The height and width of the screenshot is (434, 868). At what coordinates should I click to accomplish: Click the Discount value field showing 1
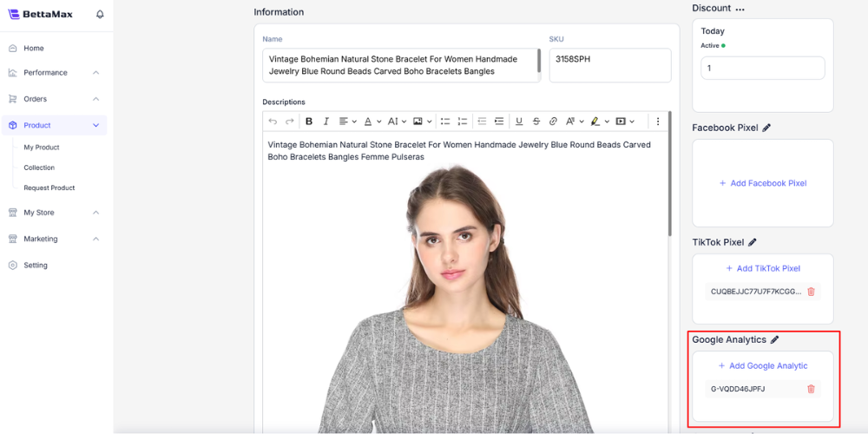tap(763, 68)
